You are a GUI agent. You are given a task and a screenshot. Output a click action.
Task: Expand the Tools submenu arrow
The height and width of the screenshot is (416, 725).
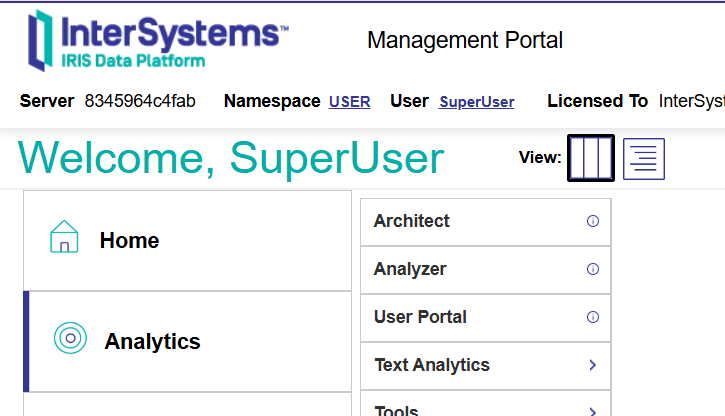pos(592,410)
